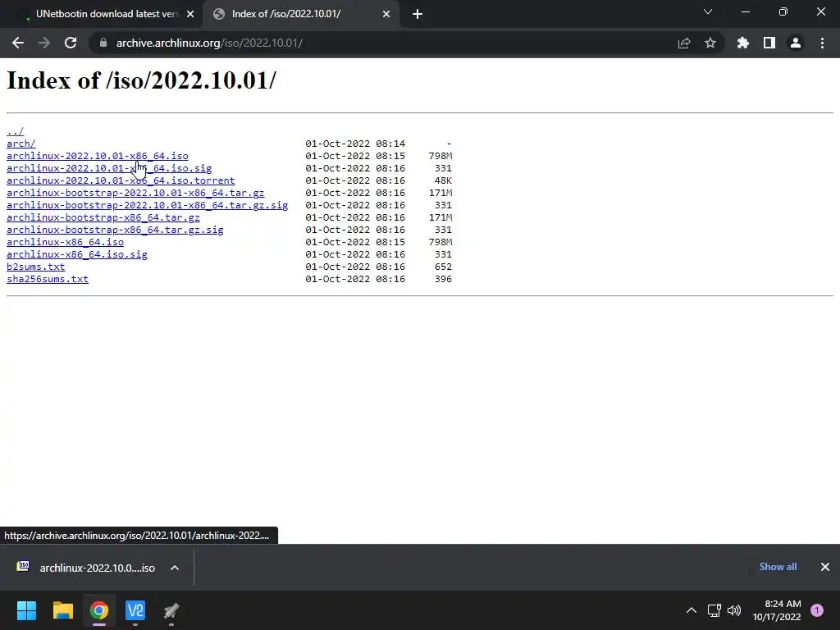Viewport: 840px width, 630px height.
Task: Open a new browser tab
Action: 418,15
